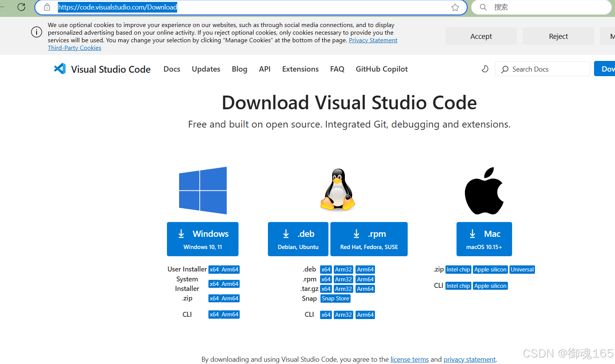
Task: Click the download arrow on Mac button
Action: click(x=472, y=234)
